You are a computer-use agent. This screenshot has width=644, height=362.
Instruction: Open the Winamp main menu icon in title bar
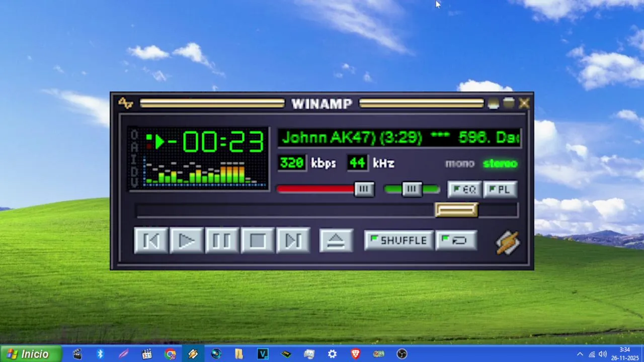[125, 104]
